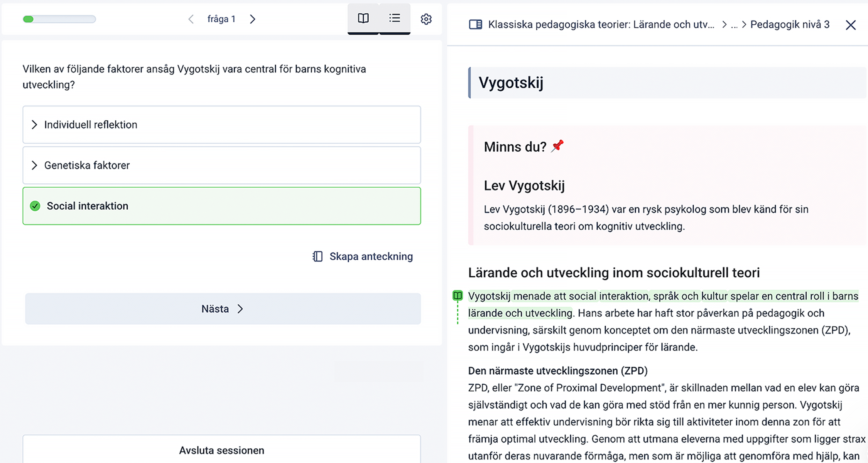
Task: Click the Minns du? heading
Action: 515,147
